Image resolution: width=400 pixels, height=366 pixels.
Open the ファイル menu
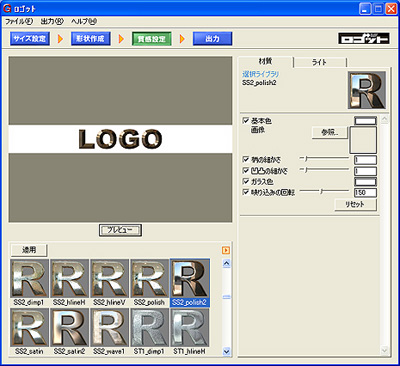pyautogui.click(x=19, y=21)
